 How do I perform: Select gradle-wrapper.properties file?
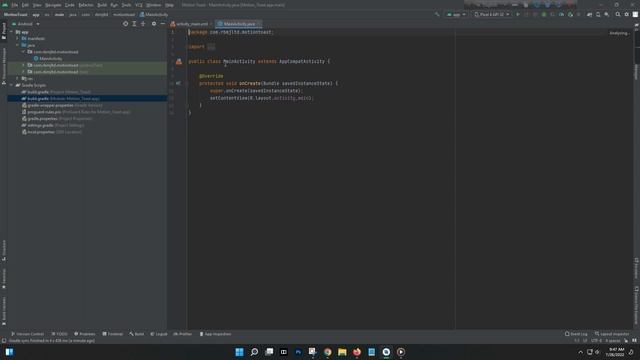click(x=62, y=105)
